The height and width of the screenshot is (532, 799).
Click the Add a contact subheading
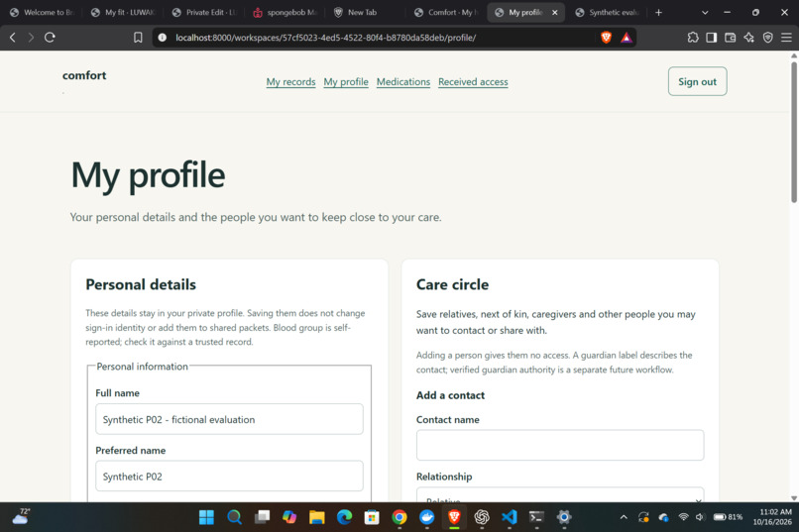coord(450,395)
